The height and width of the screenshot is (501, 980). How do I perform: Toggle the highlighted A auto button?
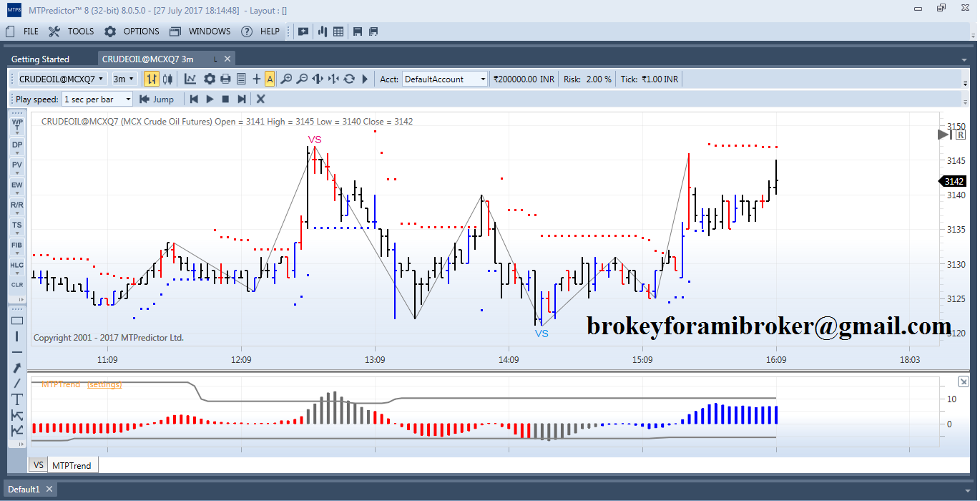[270, 79]
